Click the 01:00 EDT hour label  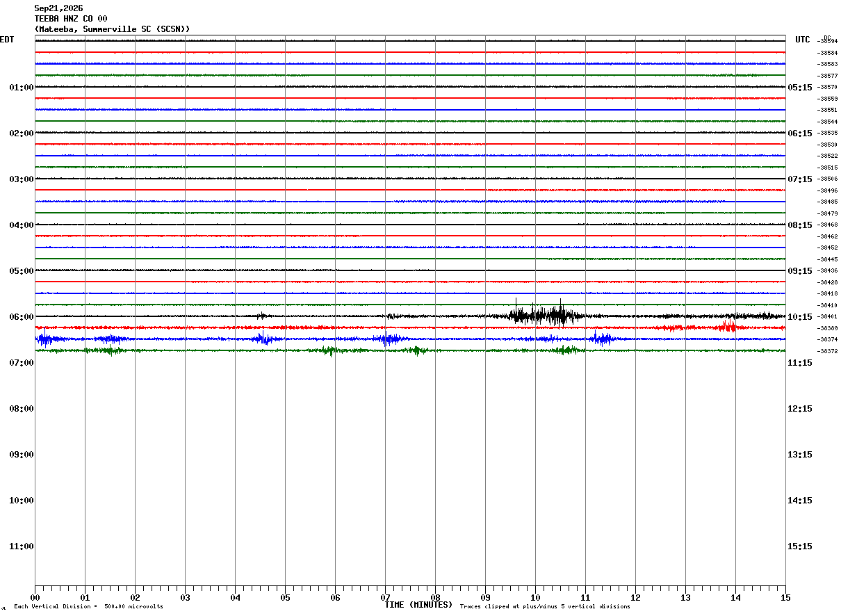point(22,88)
